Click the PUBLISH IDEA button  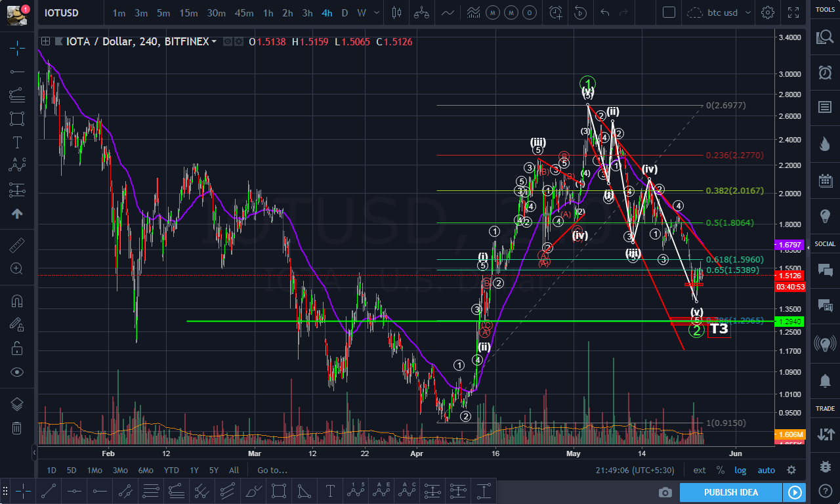[x=731, y=492]
